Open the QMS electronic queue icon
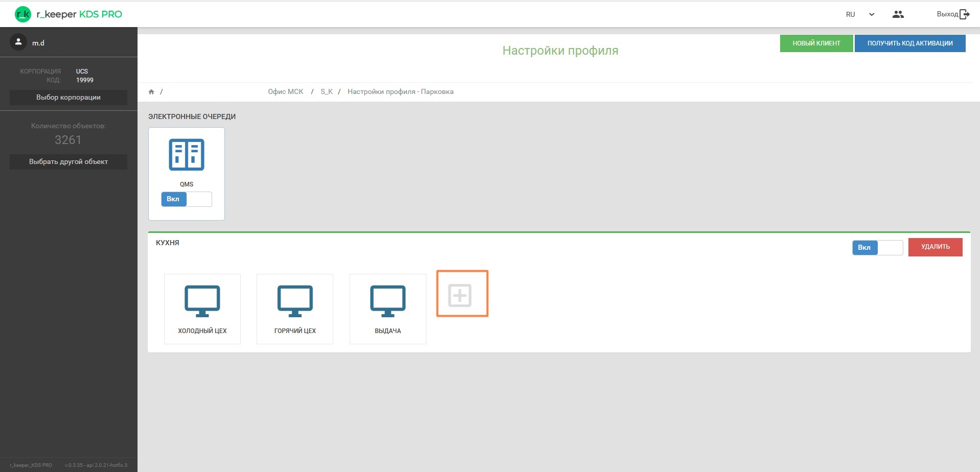This screenshot has width=980, height=472. (187, 154)
